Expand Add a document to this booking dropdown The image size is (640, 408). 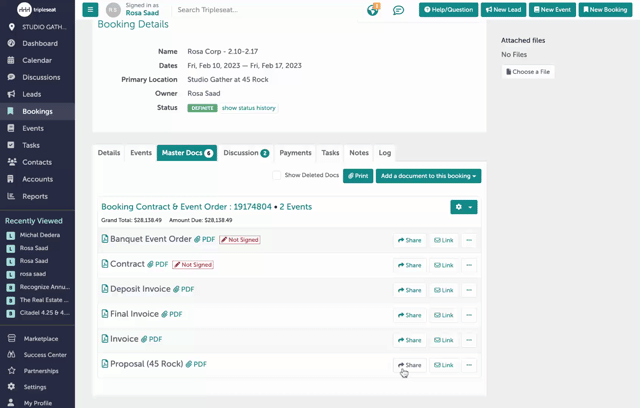428,176
